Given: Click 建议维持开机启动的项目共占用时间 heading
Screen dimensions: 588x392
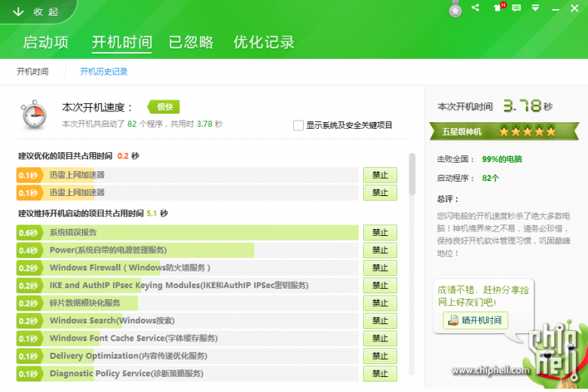Looking at the screenshot, I should 81,213.
